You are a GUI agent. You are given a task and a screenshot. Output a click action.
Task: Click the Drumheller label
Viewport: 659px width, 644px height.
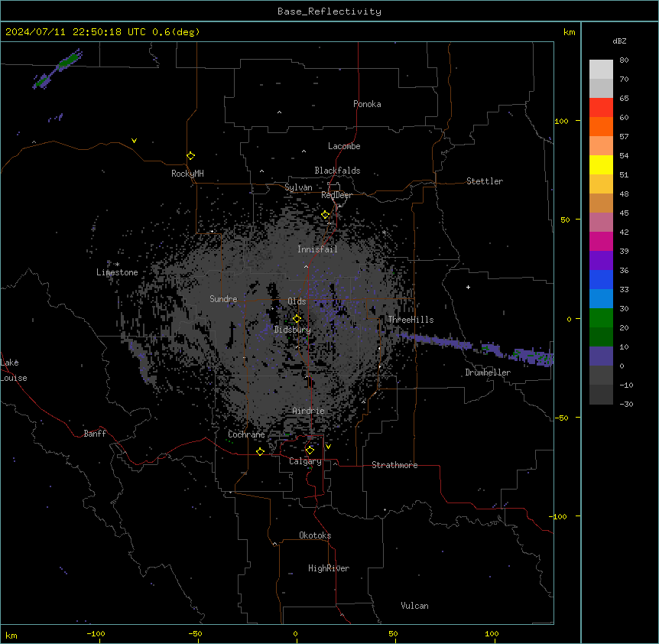point(488,372)
